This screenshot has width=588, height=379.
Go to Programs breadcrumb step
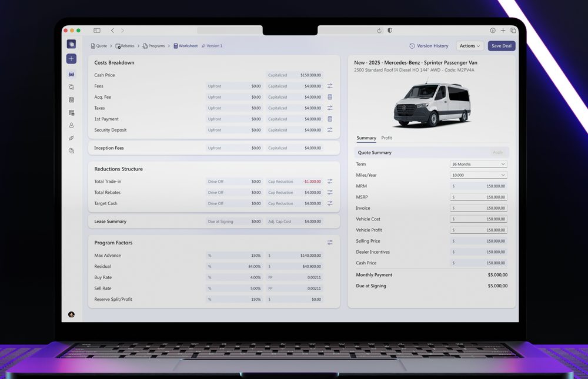(153, 46)
